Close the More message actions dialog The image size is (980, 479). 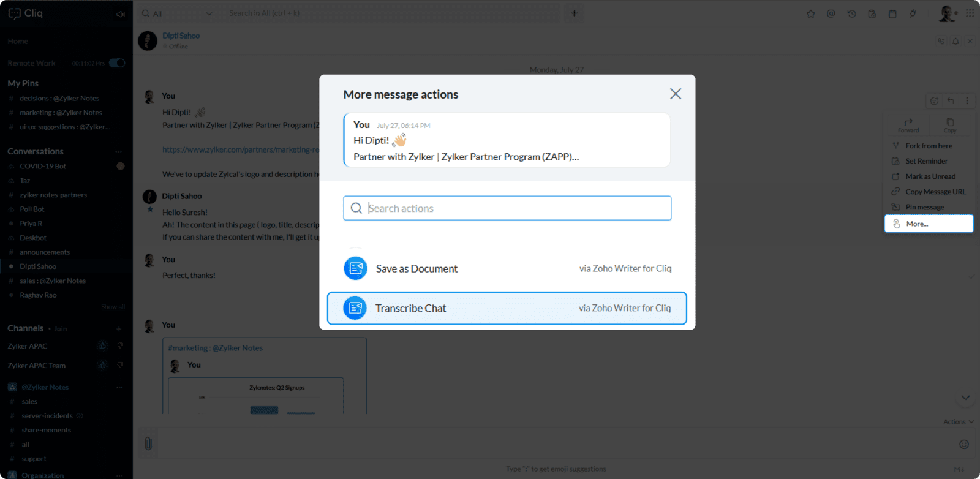coord(675,94)
